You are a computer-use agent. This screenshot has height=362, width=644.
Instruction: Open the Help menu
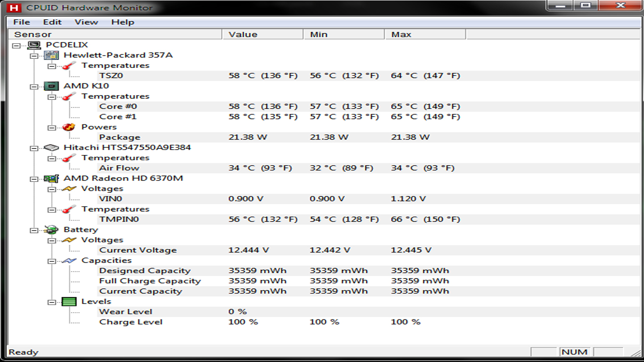pos(123,22)
